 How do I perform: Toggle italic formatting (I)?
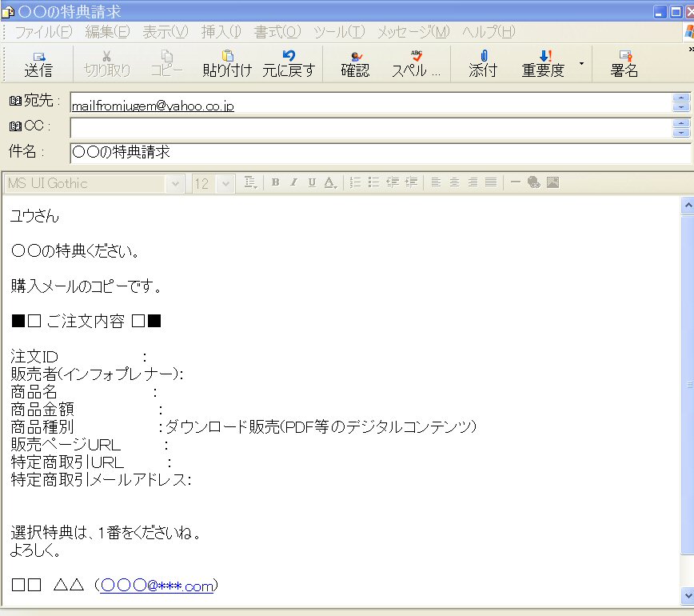pyautogui.click(x=294, y=182)
